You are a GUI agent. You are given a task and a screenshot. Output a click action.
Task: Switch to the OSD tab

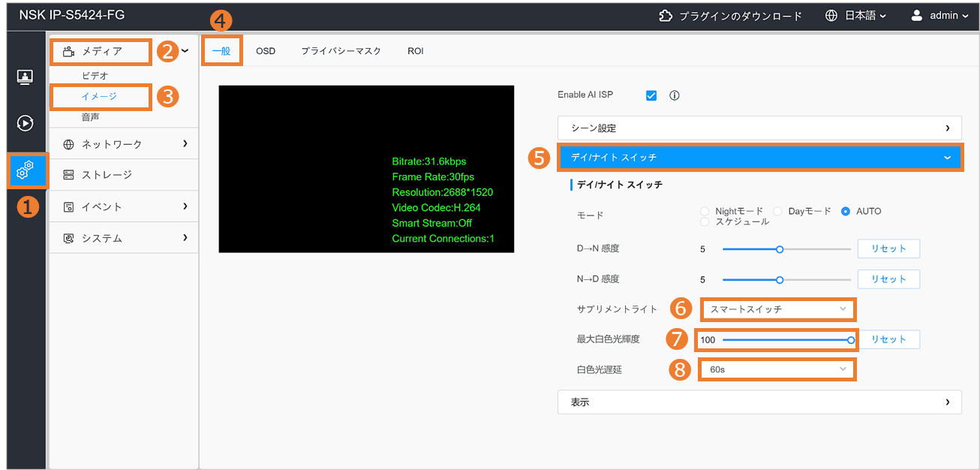(x=266, y=51)
